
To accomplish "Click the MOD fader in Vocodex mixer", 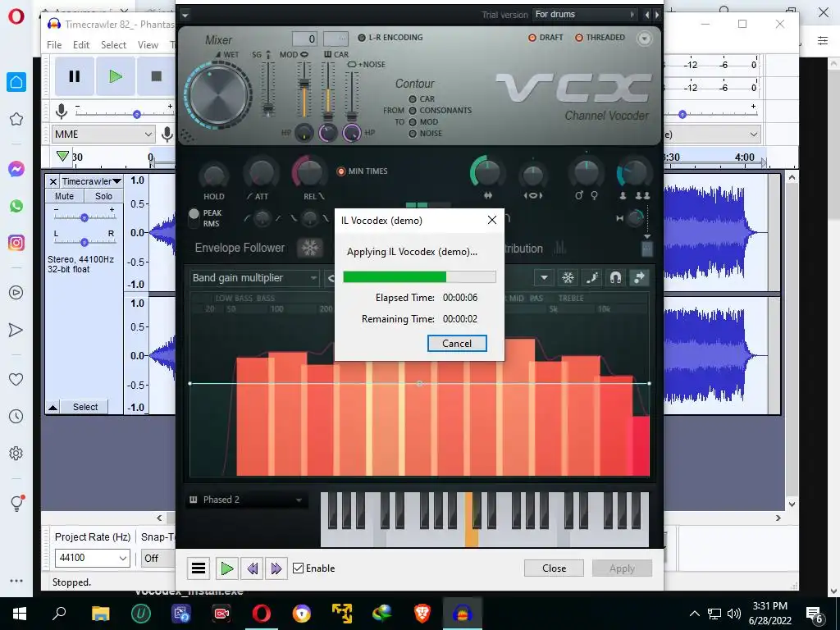I will (x=304, y=84).
